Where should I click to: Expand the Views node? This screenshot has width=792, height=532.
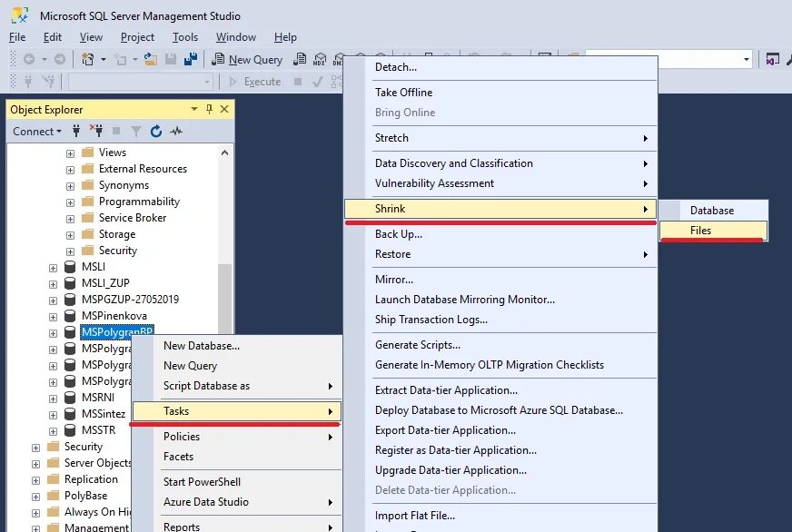coord(70,153)
